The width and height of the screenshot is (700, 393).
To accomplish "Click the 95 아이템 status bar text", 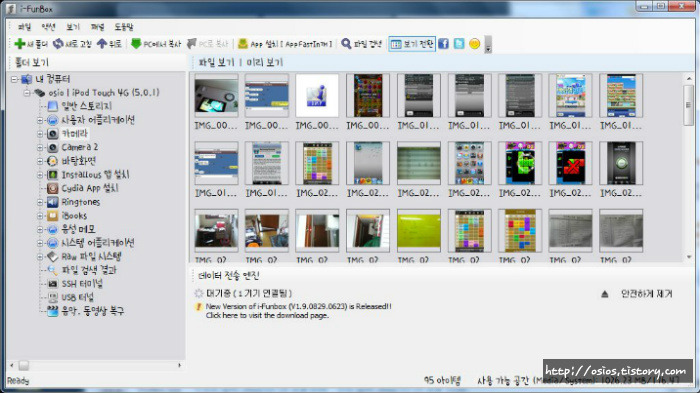I will point(442,380).
